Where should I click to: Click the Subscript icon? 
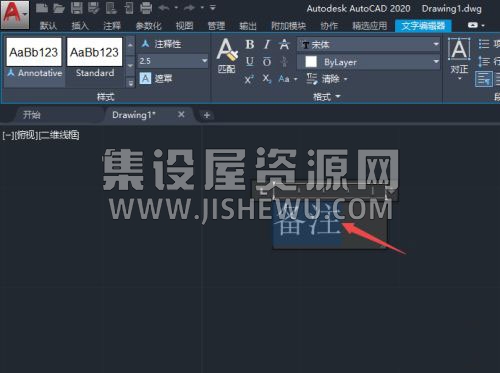(267, 79)
